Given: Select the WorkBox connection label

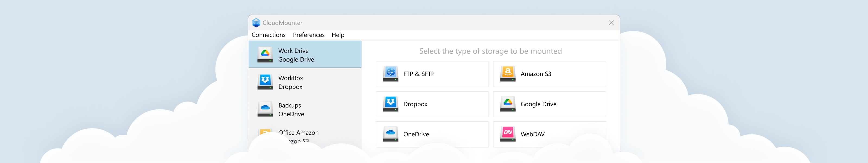Looking at the screenshot, I should pyautogui.click(x=291, y=78).
